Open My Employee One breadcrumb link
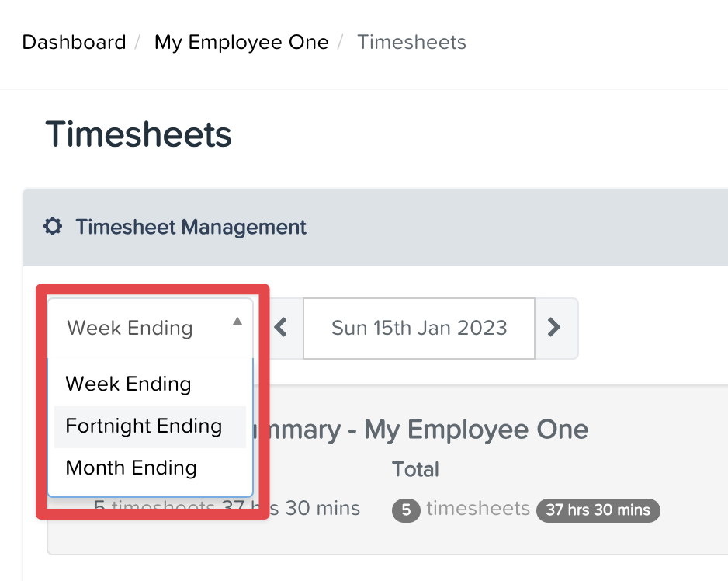This screenshot has height=581, width=728. (241, 42)
